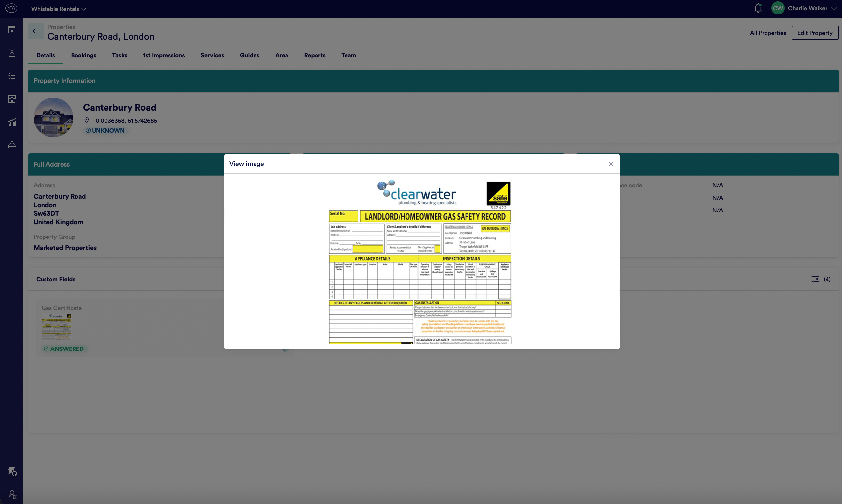The height and width of the screenshot is (504, 842).
Task: Open the All Properties link
Action: tap(768, 33)
